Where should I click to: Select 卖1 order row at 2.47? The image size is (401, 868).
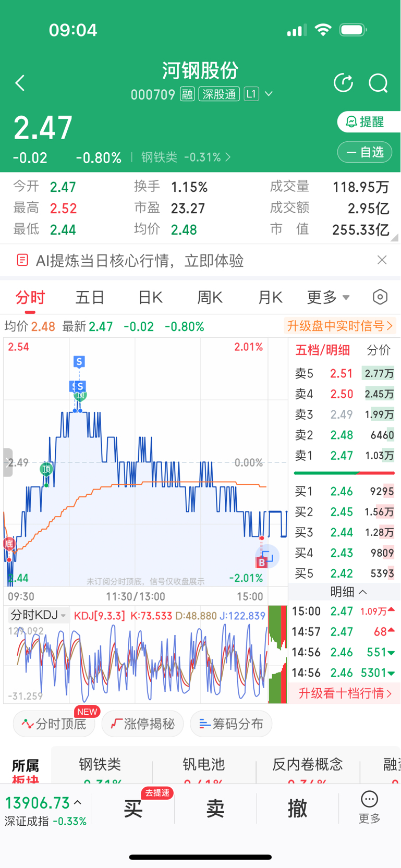click(344, 455)
